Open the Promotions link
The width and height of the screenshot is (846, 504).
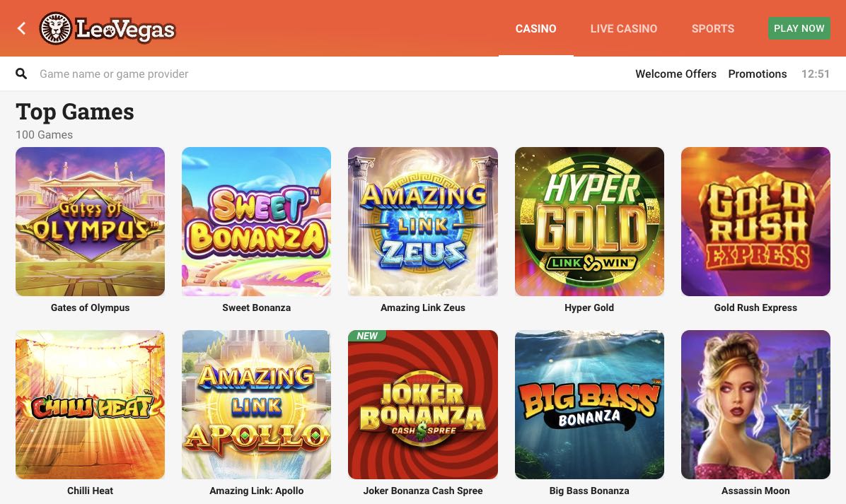click(x=757, y=74)
